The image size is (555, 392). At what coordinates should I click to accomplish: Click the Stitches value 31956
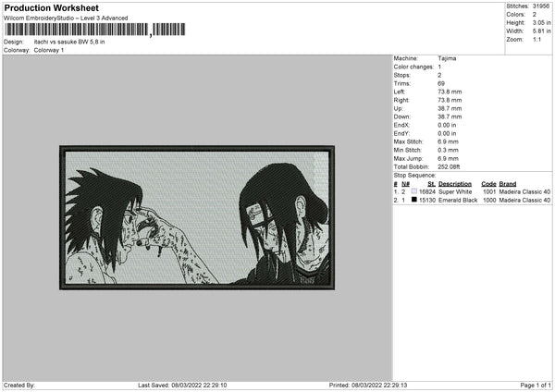click(x=541, y=6)
